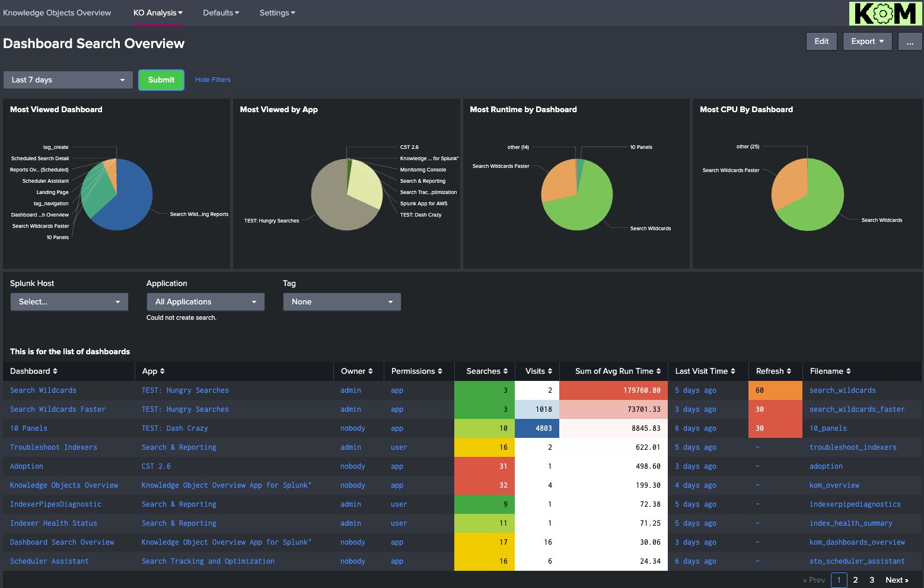Open Knowledge Objects Overview dashboard row link
Viewport: 924px width, 588px height.
pyautogui.click(x=64, y=485)
